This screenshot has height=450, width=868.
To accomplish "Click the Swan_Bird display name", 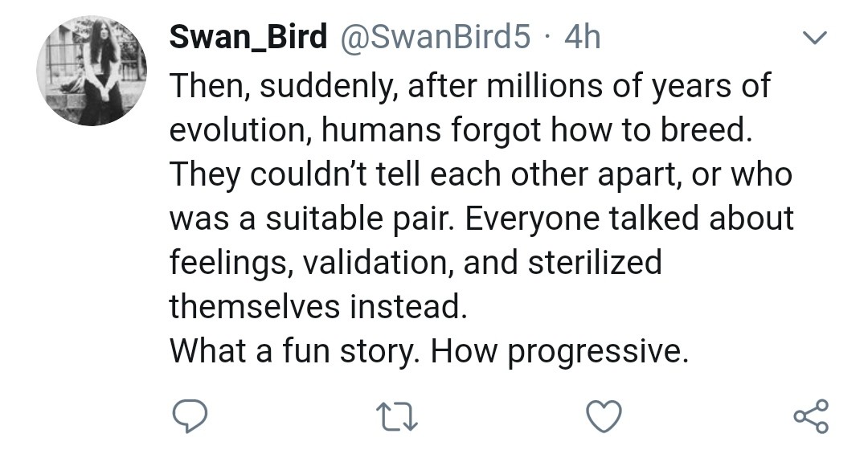I will [x=248, y=38].
